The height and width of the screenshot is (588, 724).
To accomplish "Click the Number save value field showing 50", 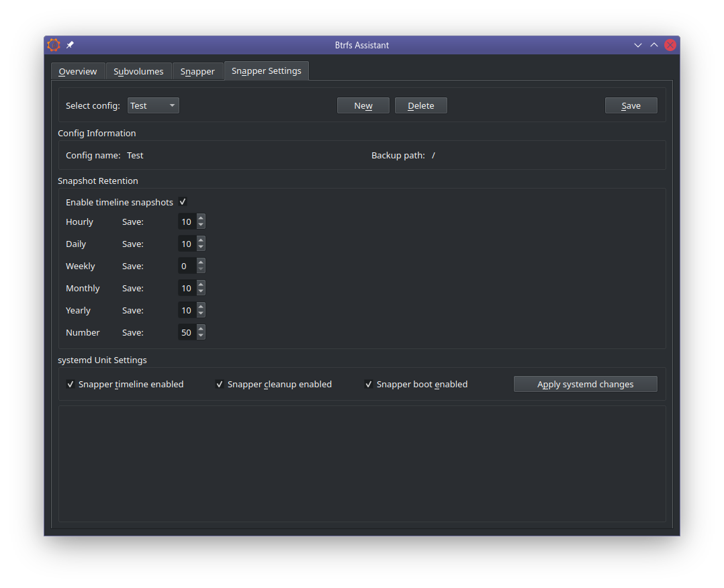I will pyautogui.click(x=187, y=332).
